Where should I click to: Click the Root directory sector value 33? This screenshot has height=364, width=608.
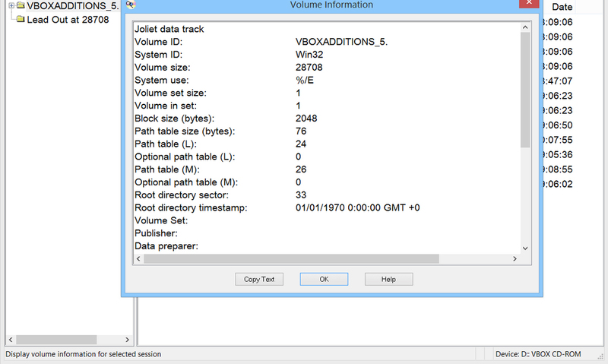coord(301,195)
